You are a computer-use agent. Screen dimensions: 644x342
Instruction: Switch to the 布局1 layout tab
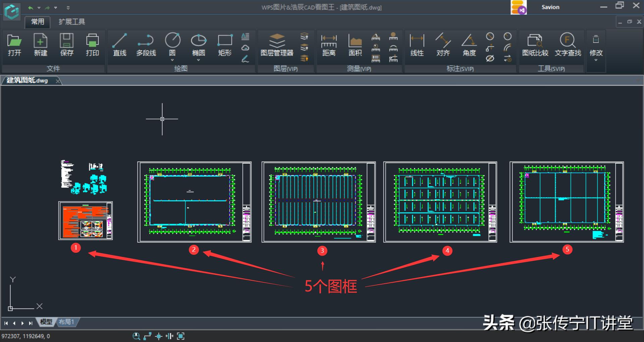tap(66, 322)
